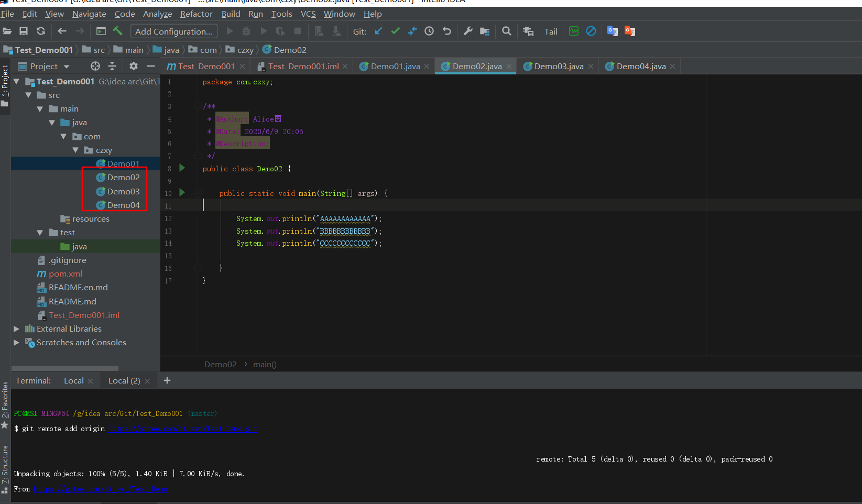This screenshot has height=504, width=862.
Task: Switch to the Demo03.java editor tab
Action: pyautogui.click(x=559, y=66)
